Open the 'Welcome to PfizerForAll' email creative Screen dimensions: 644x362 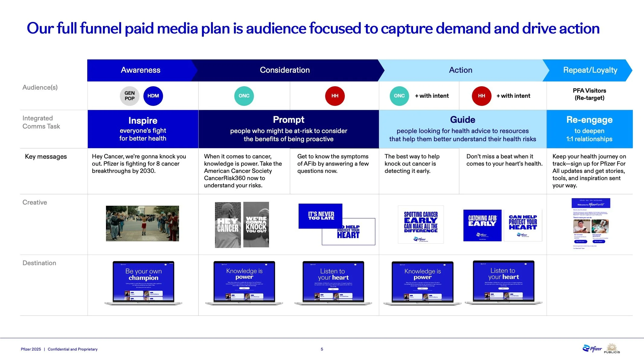591,224
